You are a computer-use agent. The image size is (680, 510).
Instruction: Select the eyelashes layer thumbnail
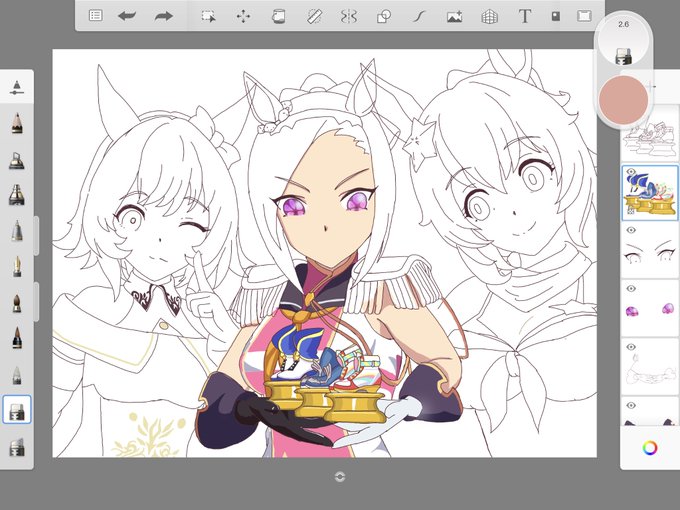coord(650,251)
